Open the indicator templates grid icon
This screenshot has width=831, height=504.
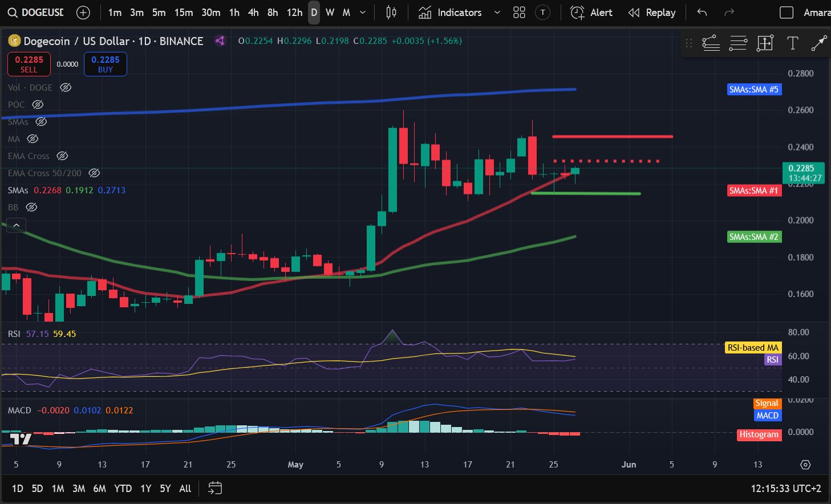point(519,13)
